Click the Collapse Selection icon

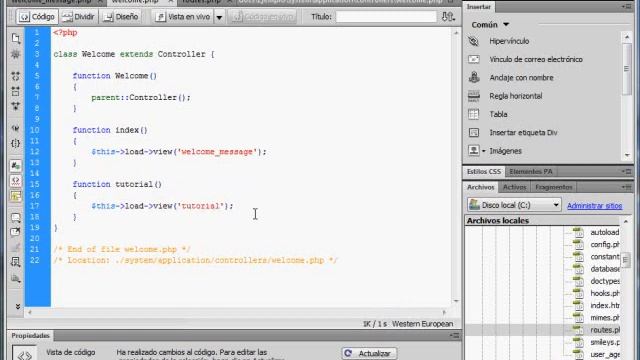pos(16,91)
